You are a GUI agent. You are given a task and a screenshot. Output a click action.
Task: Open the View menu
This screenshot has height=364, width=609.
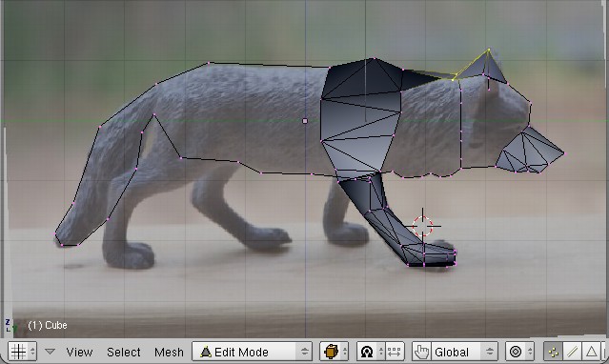point(79,352)
